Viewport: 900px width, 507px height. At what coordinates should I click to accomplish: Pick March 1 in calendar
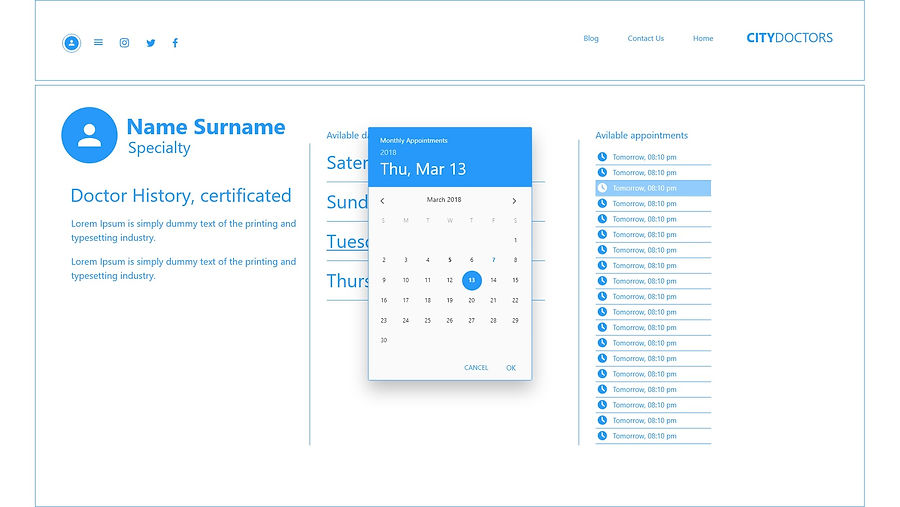point(515,240)
